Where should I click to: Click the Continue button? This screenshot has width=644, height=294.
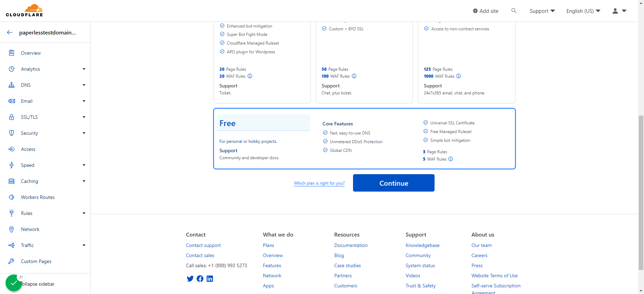click(x=394, y=183)
